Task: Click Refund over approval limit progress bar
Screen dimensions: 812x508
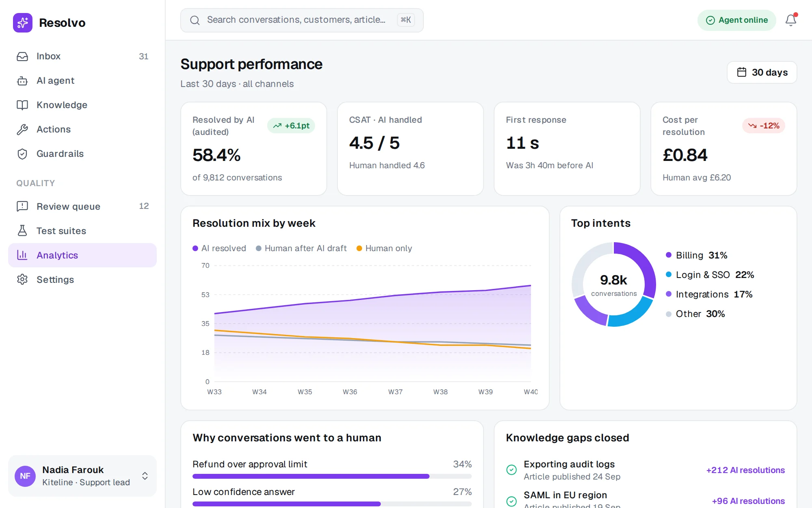Action: pos(332,476)
